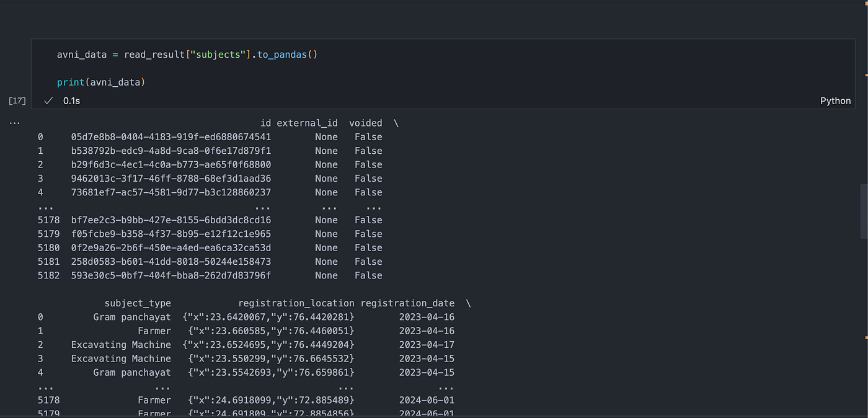Screen dimensions: 868x418
Task: Select the subject_type column label
Action: 138,303
